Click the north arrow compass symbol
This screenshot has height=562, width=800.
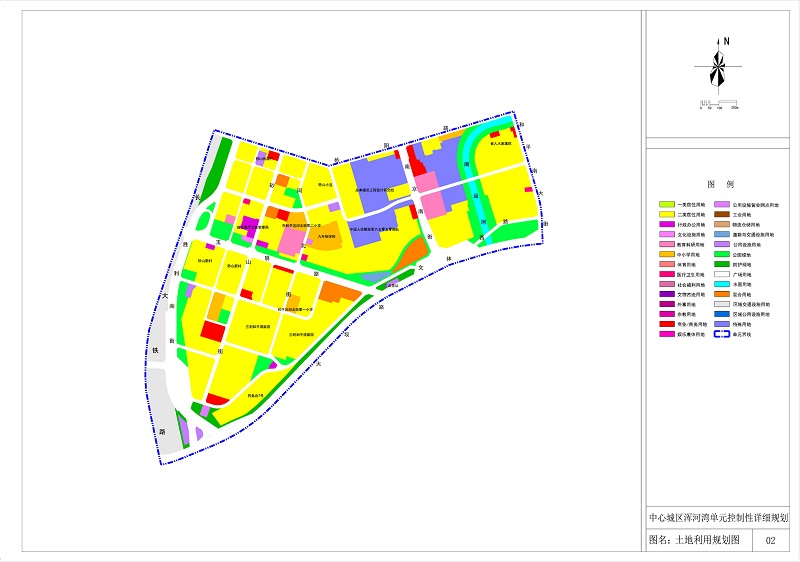[717, 66]
